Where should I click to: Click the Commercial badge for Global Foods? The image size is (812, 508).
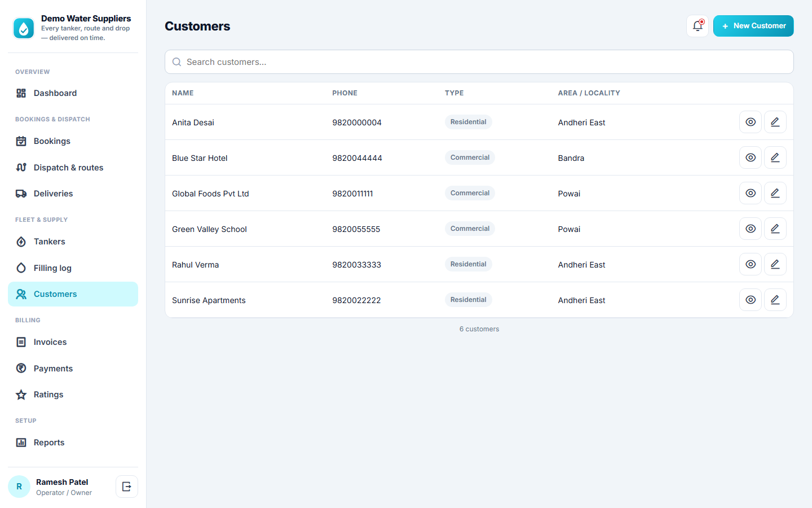[470, 193]
